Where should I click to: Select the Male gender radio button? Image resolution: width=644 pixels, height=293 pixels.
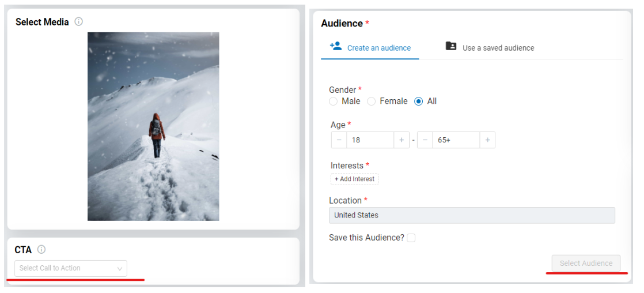pos(333,102)
